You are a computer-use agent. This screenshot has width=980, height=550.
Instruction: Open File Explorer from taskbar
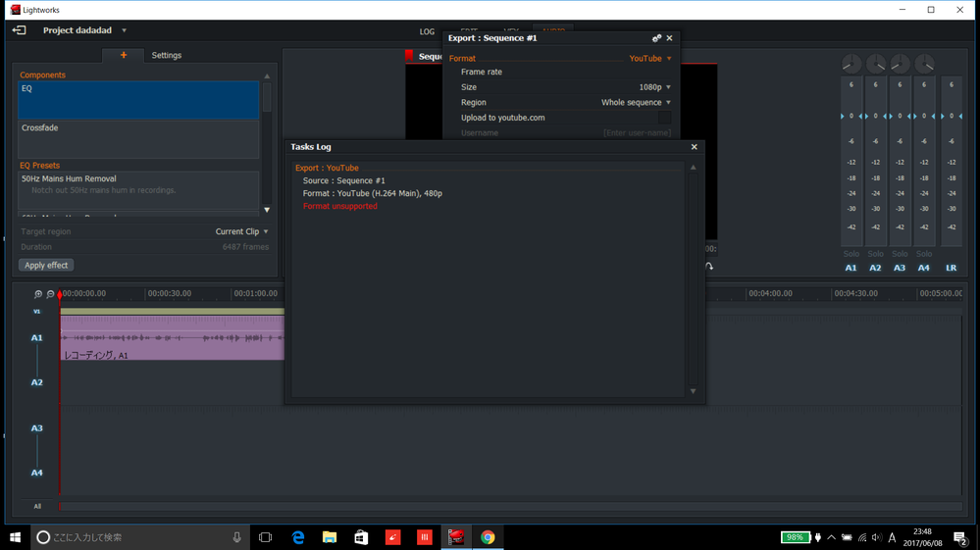tap(330, 537)
